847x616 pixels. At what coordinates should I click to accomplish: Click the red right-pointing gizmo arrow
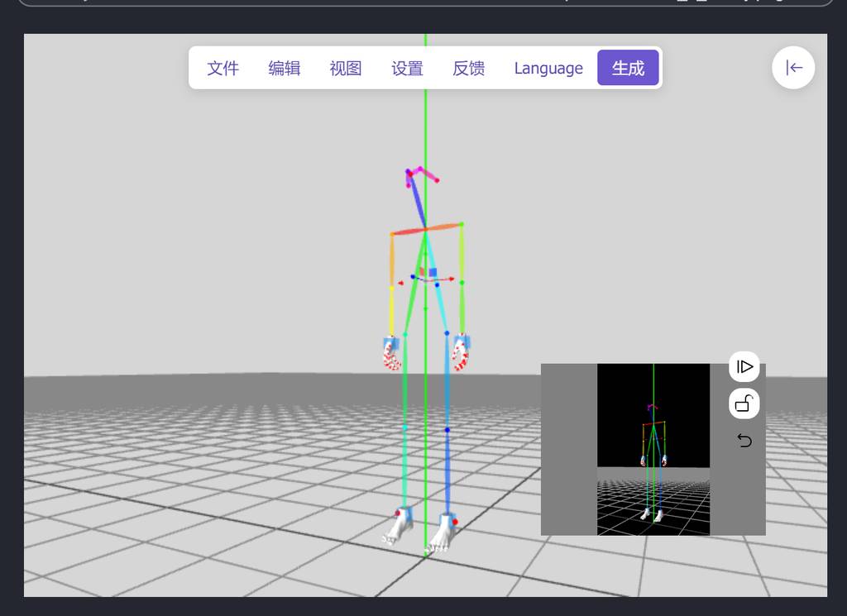451,279
